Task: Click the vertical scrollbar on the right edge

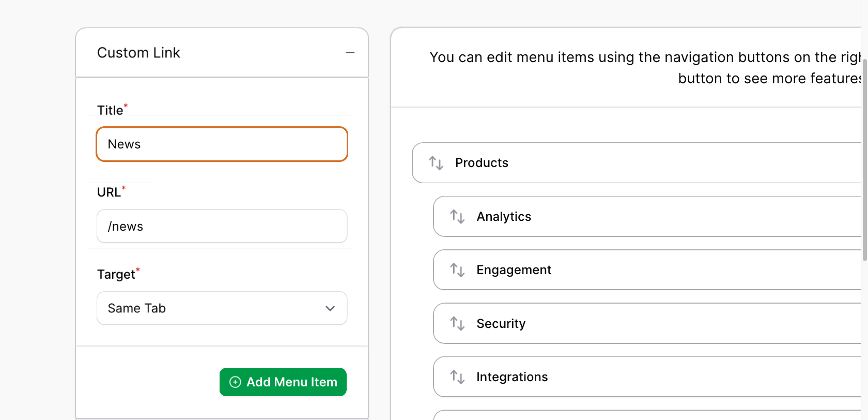Action: coord(864,155)
